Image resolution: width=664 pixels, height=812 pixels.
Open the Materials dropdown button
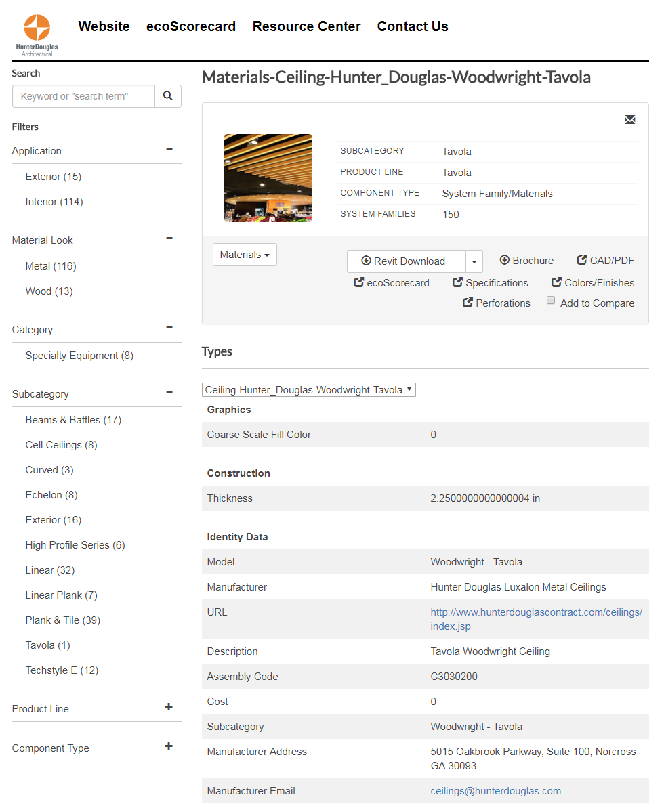pyautogui.click(x=245, y=255)
